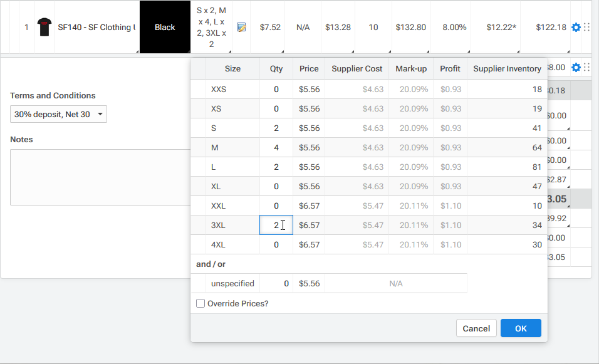
Task: Click the 3XL quantity input field
Action: pyautogui.click(x=276, y=225)
